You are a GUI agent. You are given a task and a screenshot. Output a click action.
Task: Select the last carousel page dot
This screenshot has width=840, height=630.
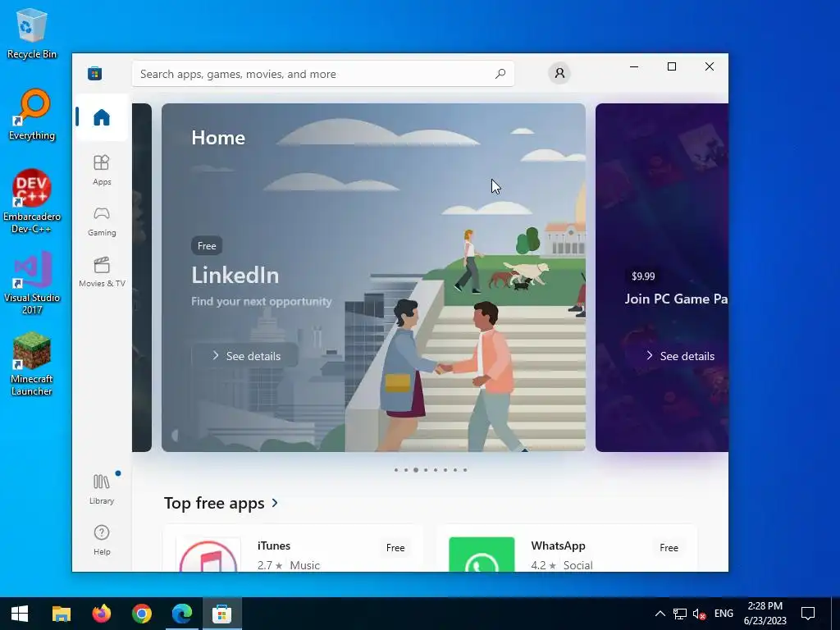465,470
